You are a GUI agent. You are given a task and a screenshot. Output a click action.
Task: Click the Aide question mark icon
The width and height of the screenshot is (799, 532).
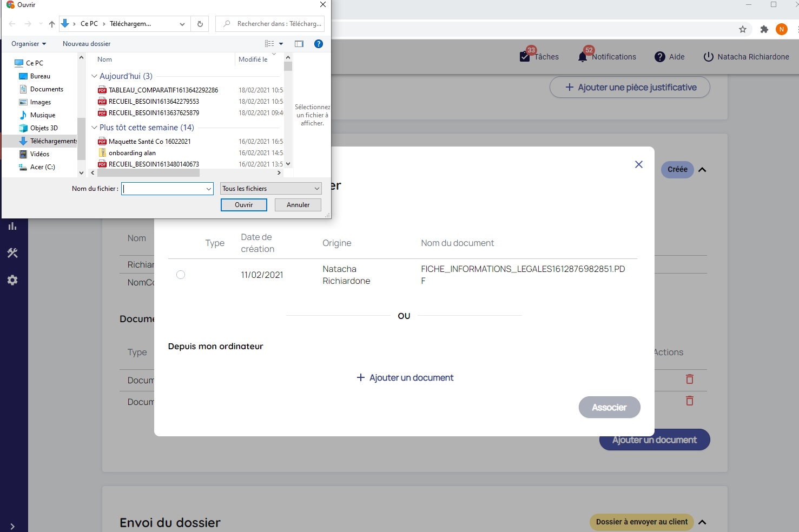coord(659,57)
